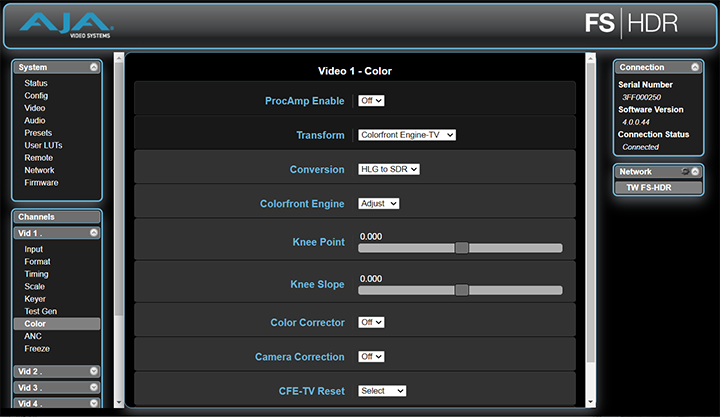Collapse the Network panel with its arrow icon

[696, 172]
